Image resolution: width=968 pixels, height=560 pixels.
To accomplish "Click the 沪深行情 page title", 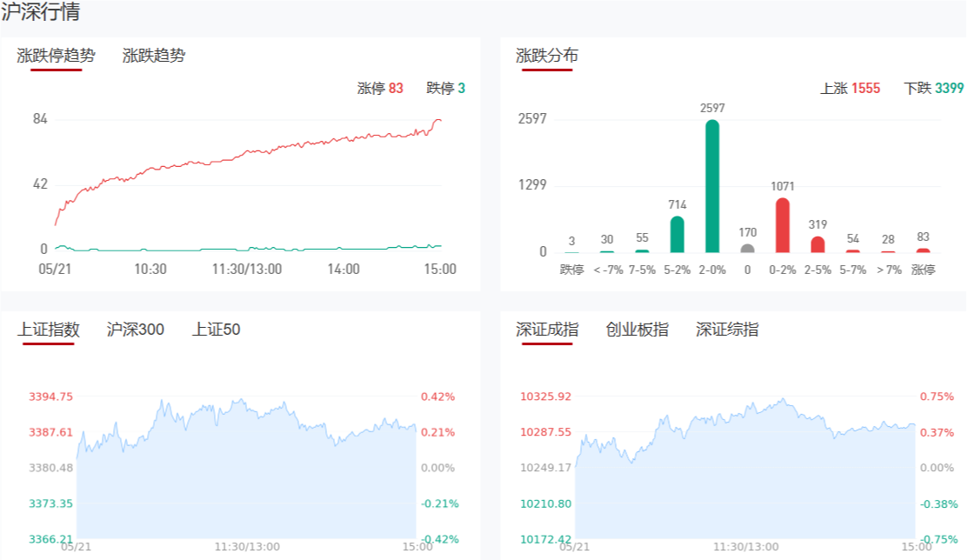I will tap(43, 14).
